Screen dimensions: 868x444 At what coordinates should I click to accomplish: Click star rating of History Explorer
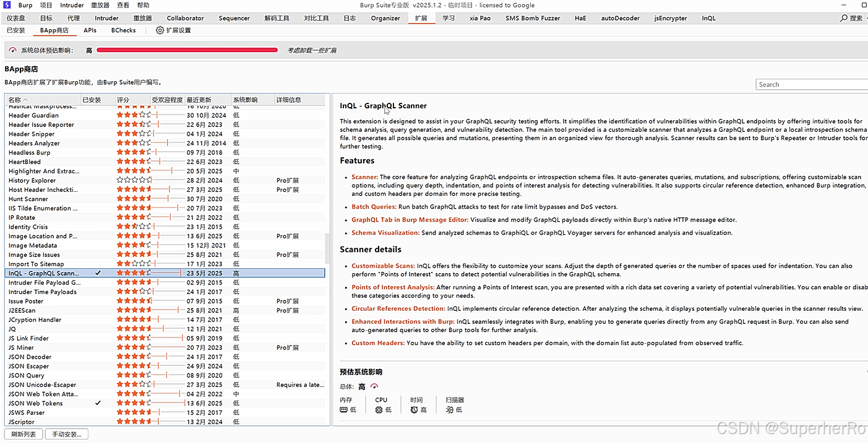[x=134, y=180]
